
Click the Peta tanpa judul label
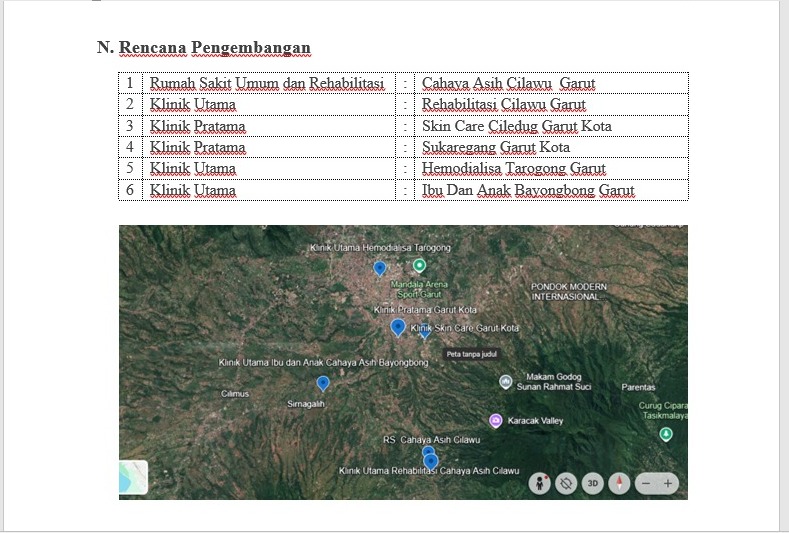(x=471, y=354)
